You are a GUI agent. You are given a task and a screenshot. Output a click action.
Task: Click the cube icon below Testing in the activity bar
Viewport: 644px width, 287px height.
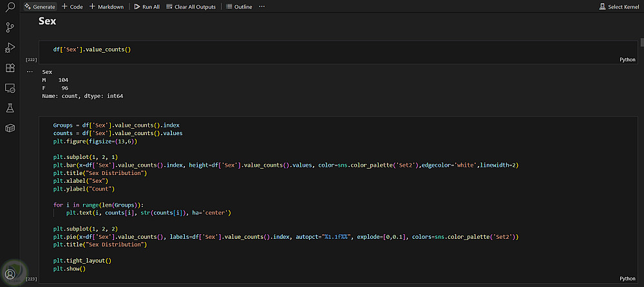pyautogui.click(x=10, y=128)
